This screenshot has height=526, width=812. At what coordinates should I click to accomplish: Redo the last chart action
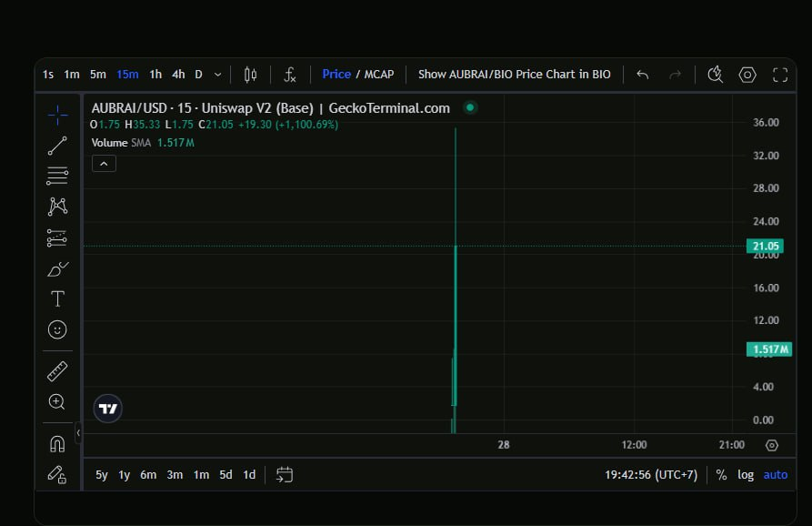(675, 75)
